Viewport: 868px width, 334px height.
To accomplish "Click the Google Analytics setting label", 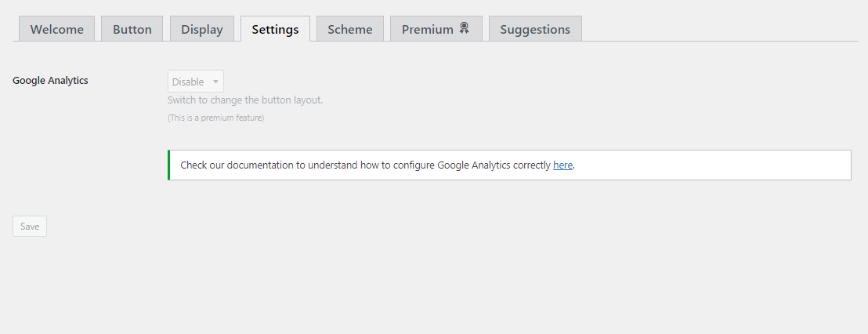I will [x=50, y=80].
